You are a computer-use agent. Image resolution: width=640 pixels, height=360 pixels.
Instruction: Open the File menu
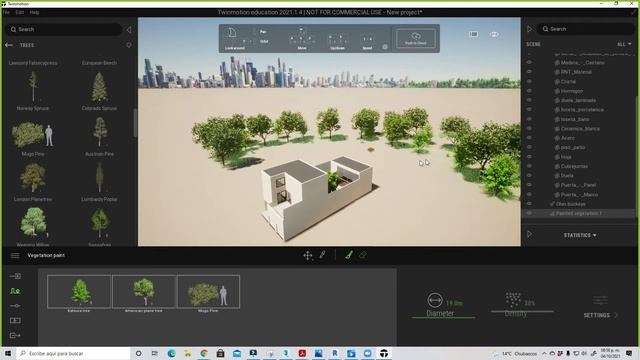(x=7, y=12)
